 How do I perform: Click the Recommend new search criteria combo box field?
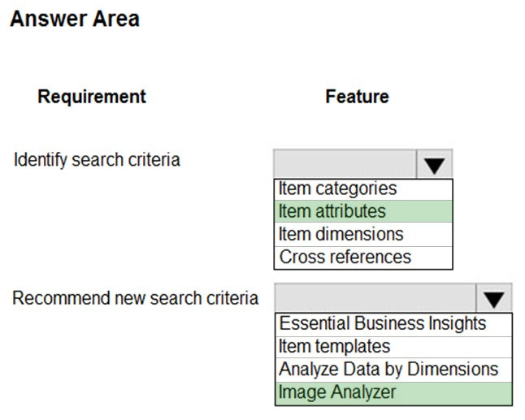[x=375, y=298]
